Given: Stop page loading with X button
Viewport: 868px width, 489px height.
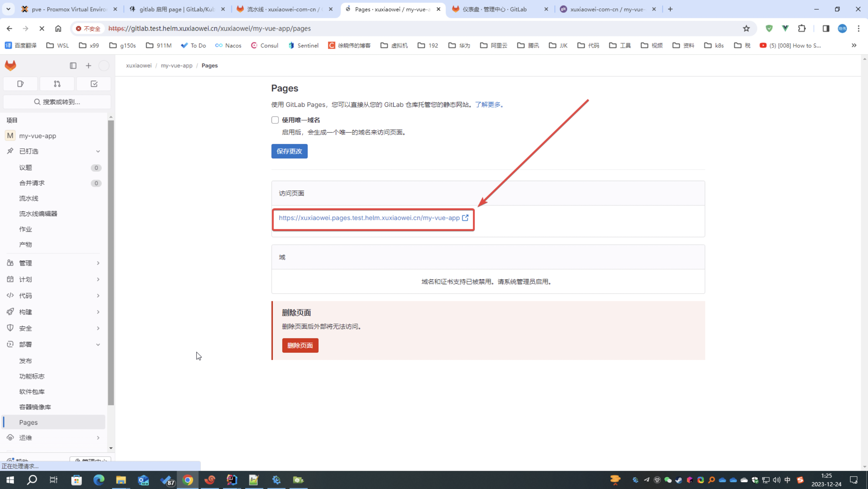Looking at the screenshot, I should click(x=42, y=29).
